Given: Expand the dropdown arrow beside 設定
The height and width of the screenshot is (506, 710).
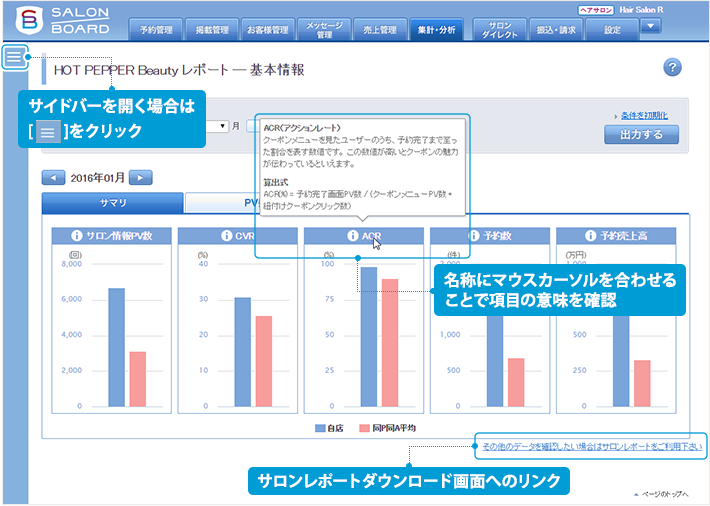Looking at the screenshot, I should [650, 26].
